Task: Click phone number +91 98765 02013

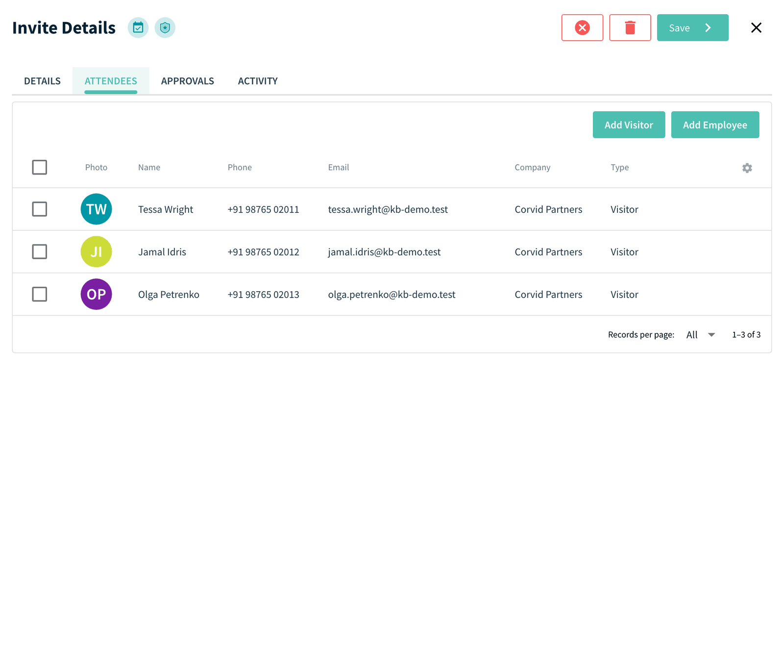Action: tap(263, 295)
